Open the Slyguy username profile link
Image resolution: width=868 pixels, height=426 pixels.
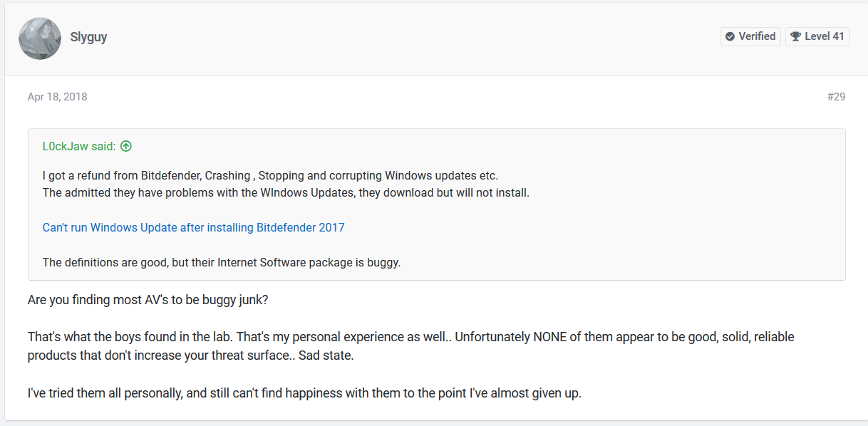click(x=88, y=37)
